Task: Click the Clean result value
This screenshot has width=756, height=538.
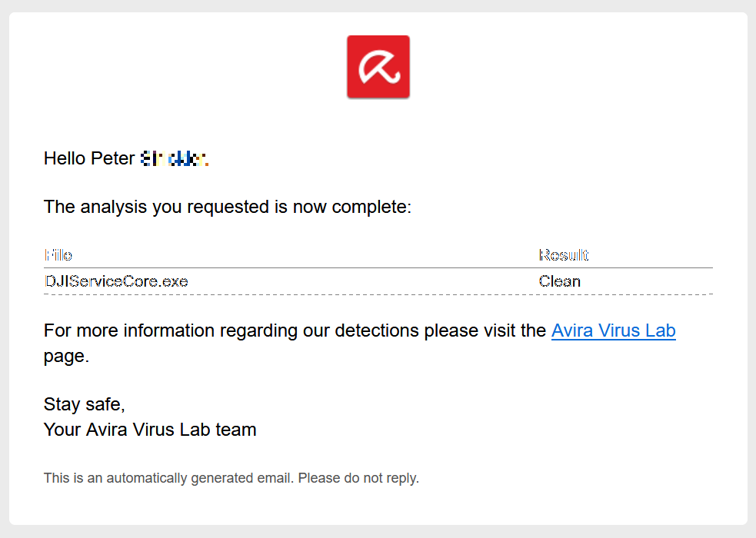Action: [559, 281]
